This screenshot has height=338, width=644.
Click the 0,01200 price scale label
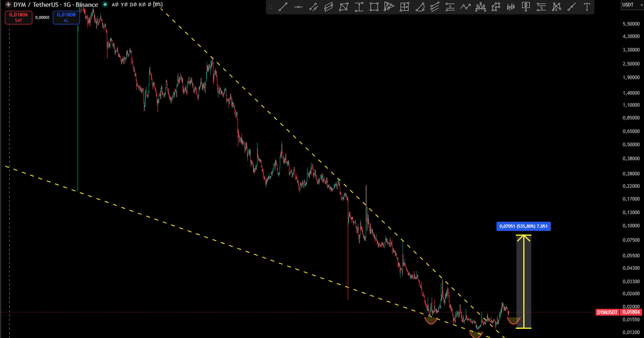[631, 333]
